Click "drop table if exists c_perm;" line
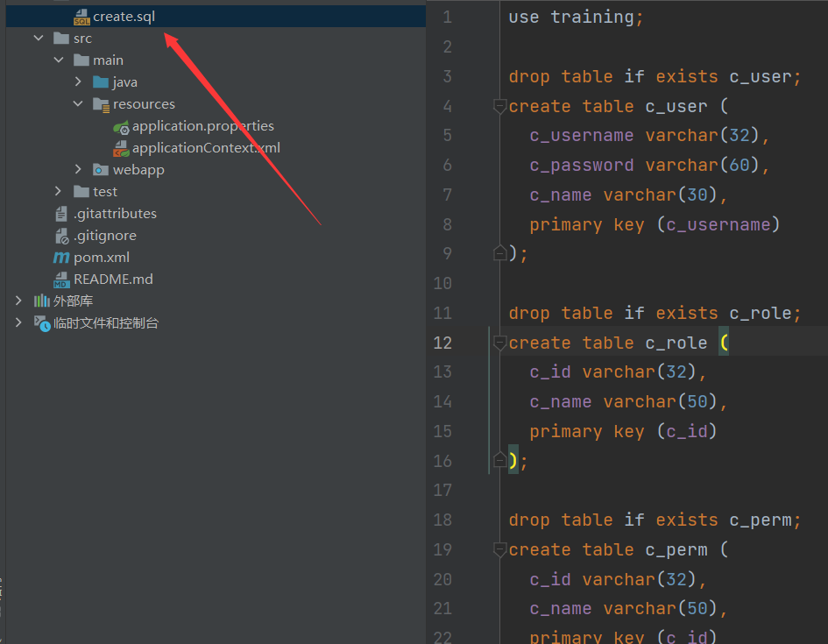The width and height of the screenshot is (828, 644). click(655, 520)
